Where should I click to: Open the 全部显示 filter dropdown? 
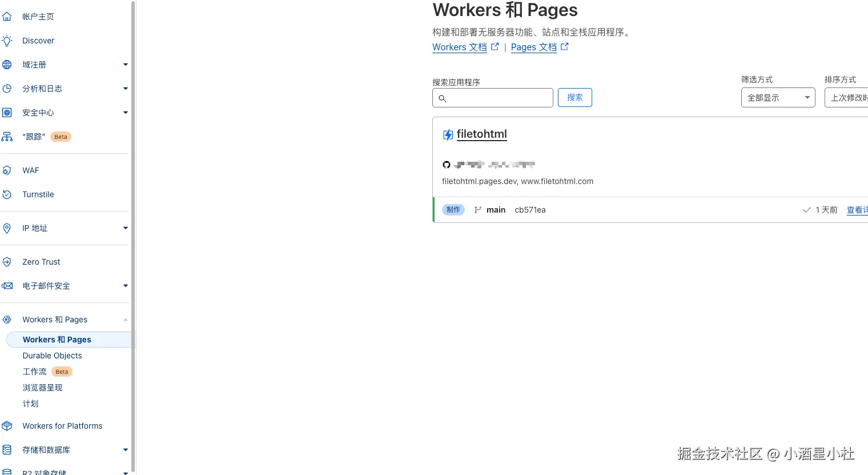pyautogui.click(x=778, y=98)
